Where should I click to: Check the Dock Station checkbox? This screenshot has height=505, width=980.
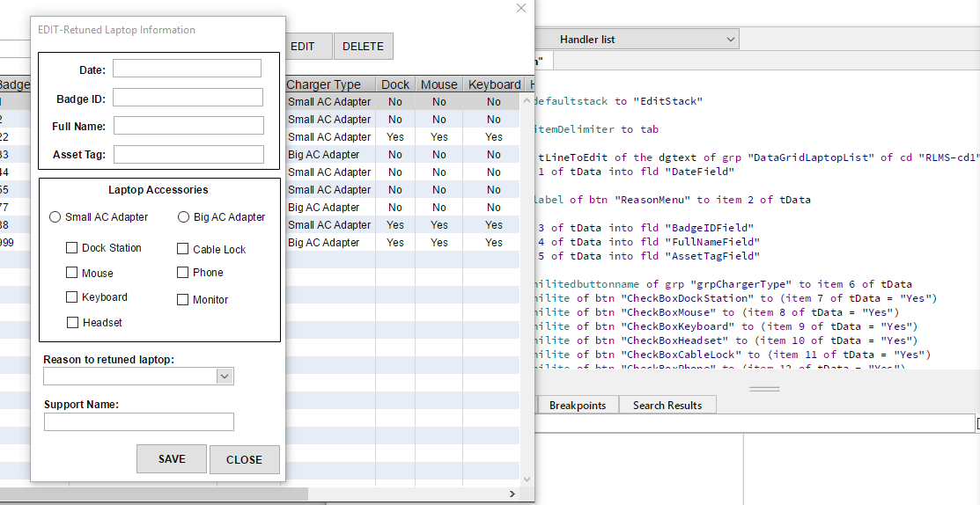point(72,248)
